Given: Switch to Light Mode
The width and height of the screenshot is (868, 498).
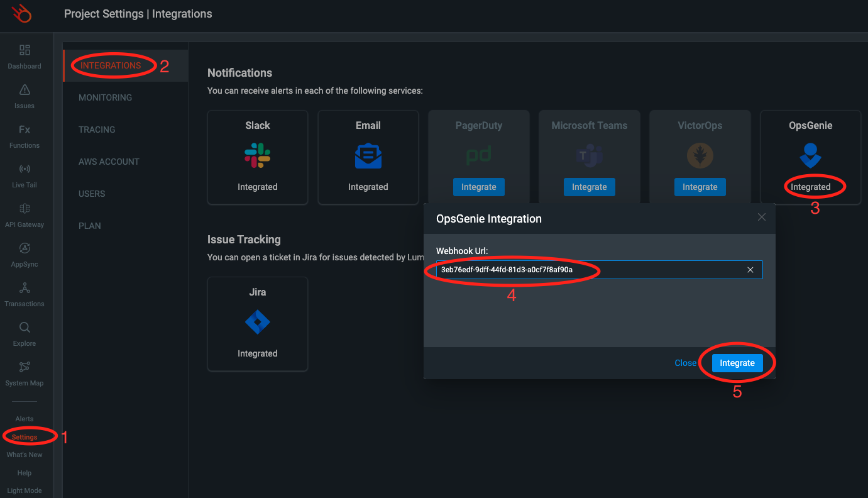Looking at the screenshot, I should tap(25, 490).
